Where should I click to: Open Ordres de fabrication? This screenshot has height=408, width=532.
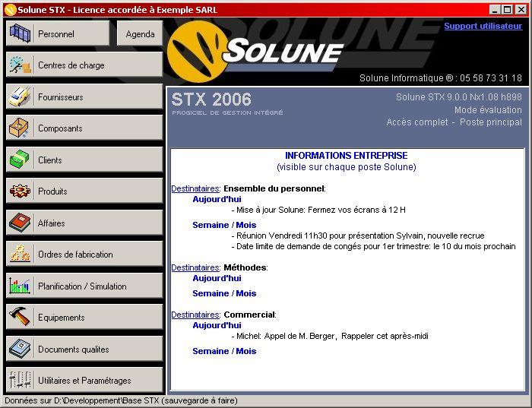pos(84,254)
